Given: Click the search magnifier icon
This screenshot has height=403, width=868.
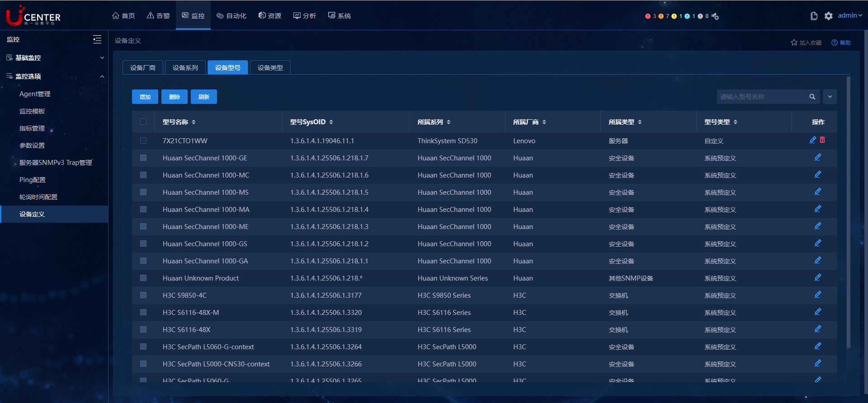Looking at the screenshot, I should point(812,97).
